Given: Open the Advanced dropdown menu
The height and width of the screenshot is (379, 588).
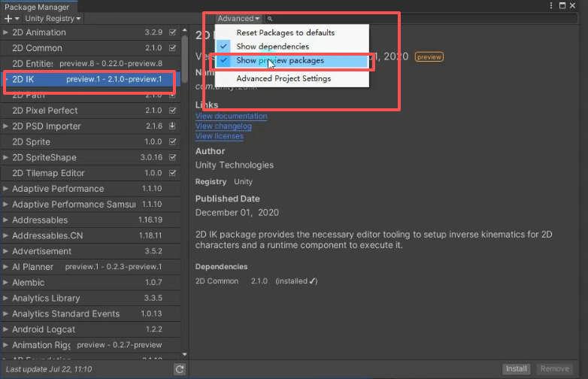Looking at the screenshot, I should coord(238,18).
